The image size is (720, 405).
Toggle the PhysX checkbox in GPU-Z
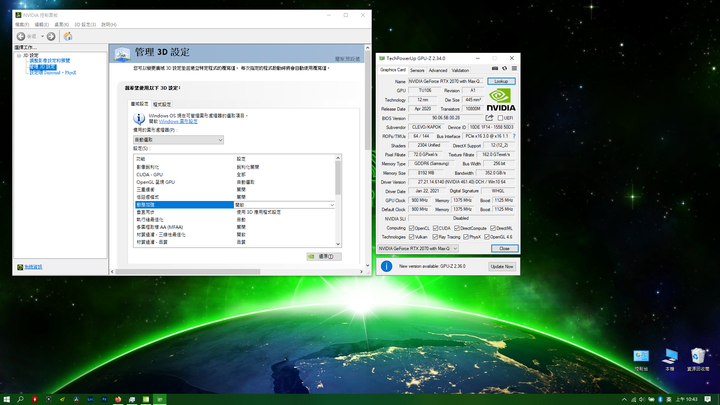point(466,237)
